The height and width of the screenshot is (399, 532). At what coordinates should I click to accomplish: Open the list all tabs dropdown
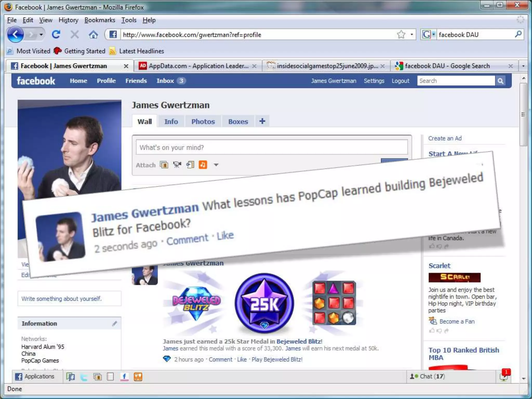point(523,66)
